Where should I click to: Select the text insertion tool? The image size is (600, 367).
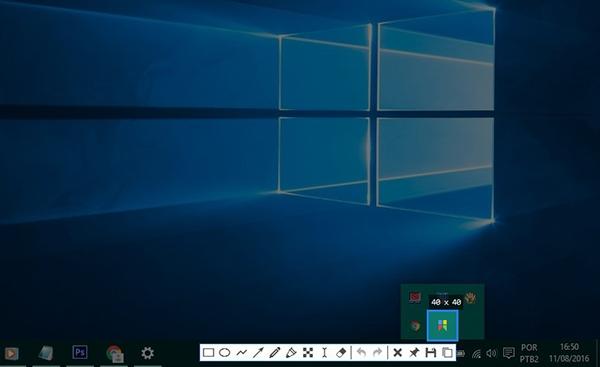pos(324,352)
